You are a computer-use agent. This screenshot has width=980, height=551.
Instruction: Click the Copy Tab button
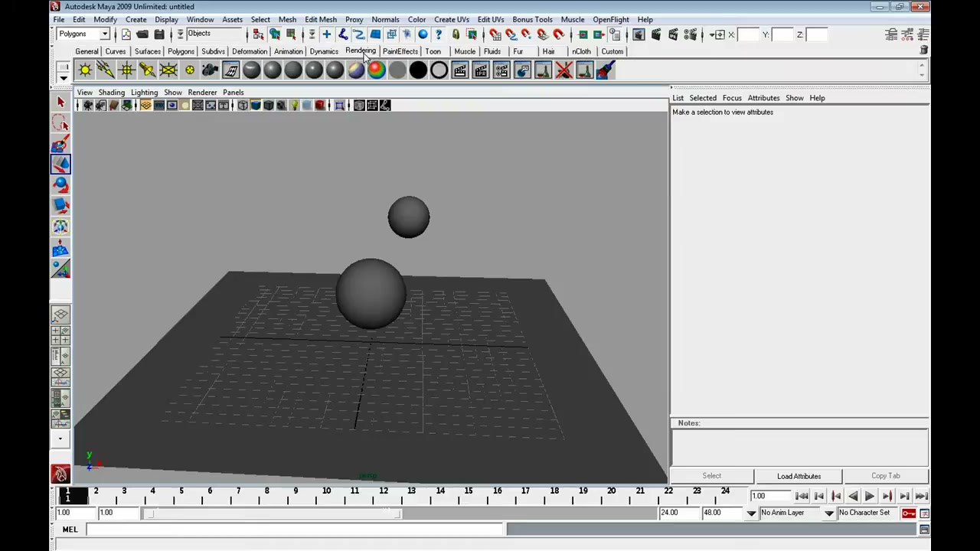pyautogui.click(x=886, y=476)
